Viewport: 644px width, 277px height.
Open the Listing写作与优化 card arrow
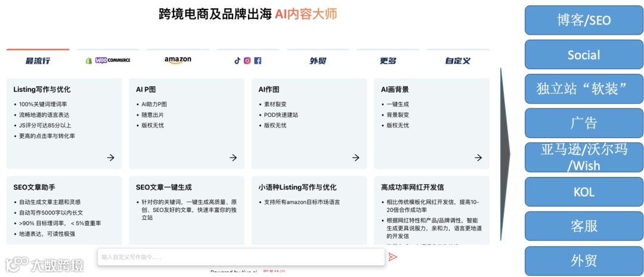point(110,158)
